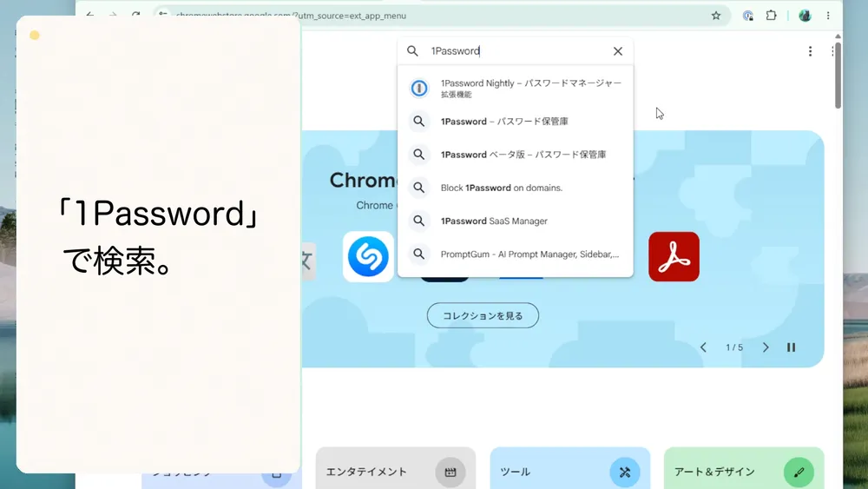Click the yellow dot on the overlay panel

35,36
